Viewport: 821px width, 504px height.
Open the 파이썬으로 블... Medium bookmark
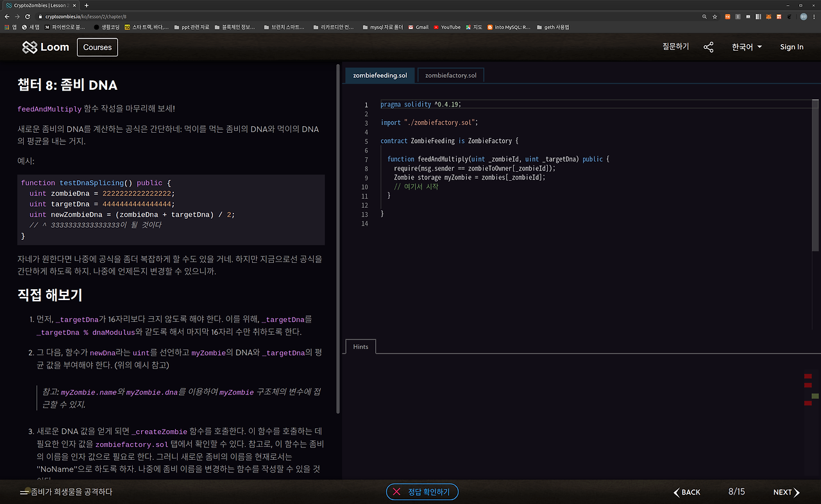(x=65, y=27)
